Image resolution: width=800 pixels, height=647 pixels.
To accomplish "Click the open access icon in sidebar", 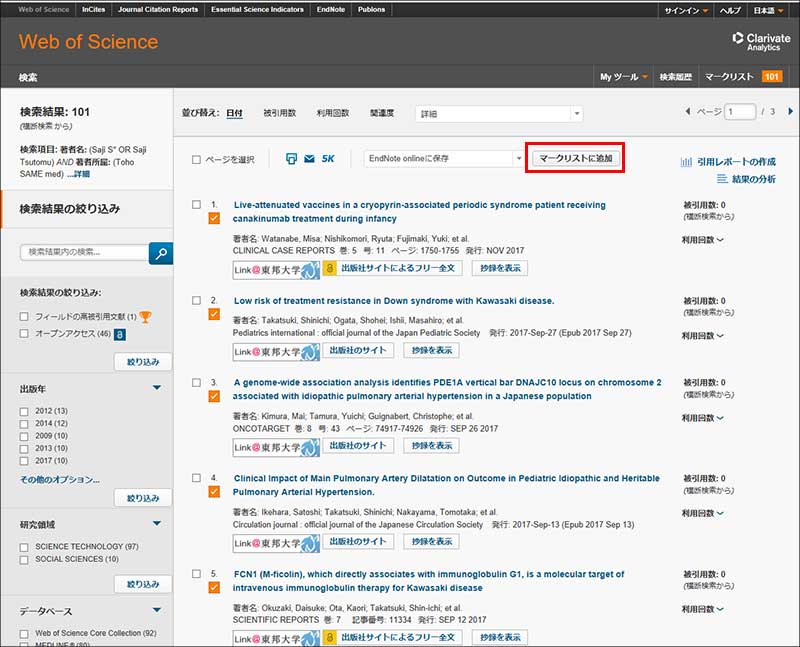I will click(x=120, y=334).
